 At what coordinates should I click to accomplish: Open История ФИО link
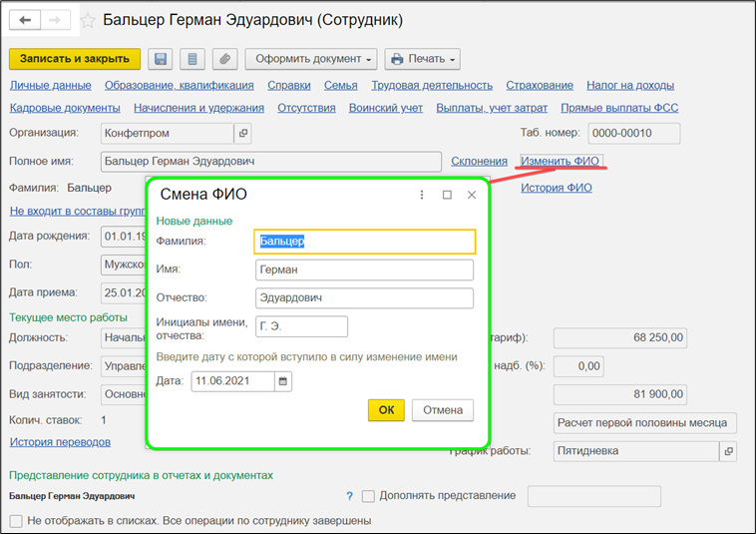(x=557, y=188)
